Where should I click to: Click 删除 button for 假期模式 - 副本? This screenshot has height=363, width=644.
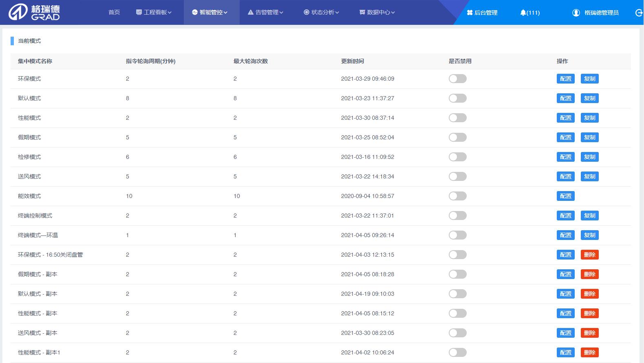(589, 274)
